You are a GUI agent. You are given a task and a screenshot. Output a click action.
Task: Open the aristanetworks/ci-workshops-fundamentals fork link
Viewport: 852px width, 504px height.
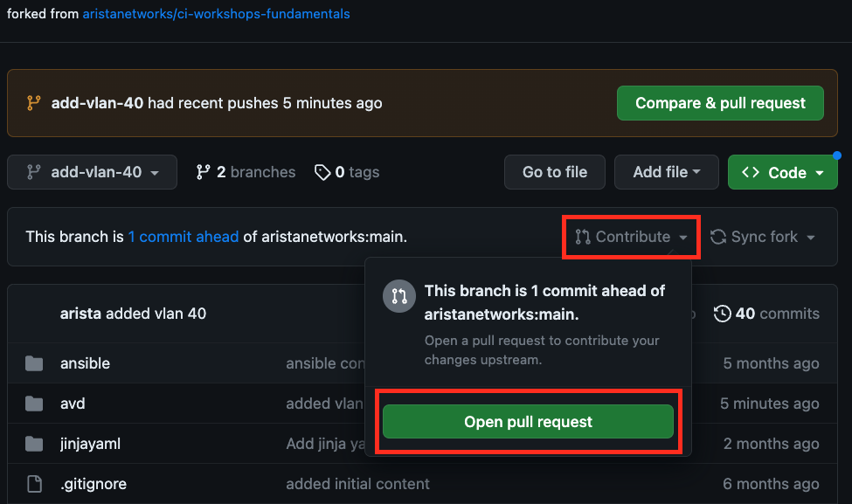[216, 14]
